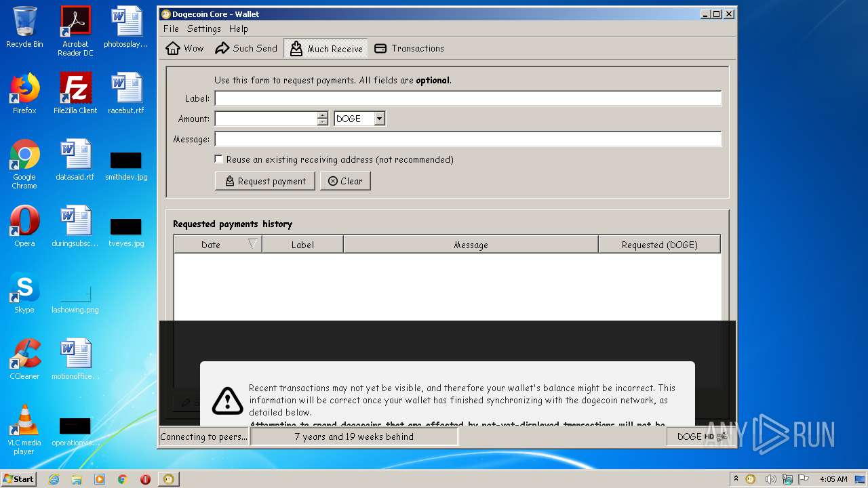Open Acrobat Reader DC desktop shortcut

click(x=75, y=30)
